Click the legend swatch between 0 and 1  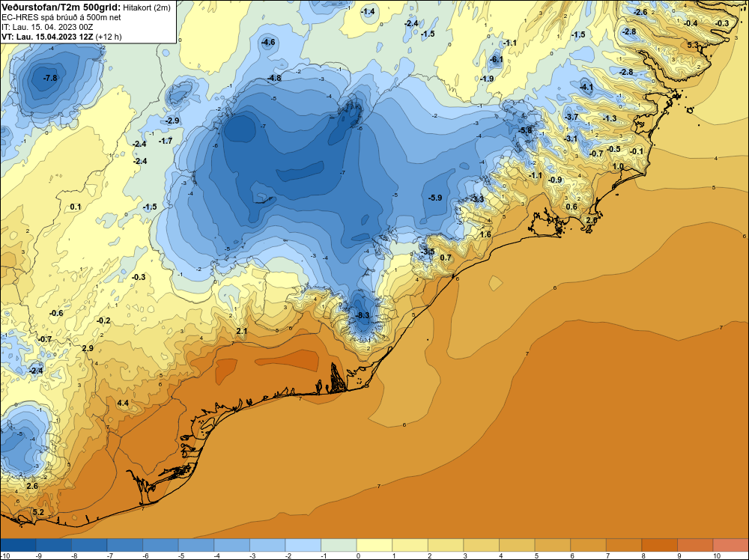(x=374, y=545)
